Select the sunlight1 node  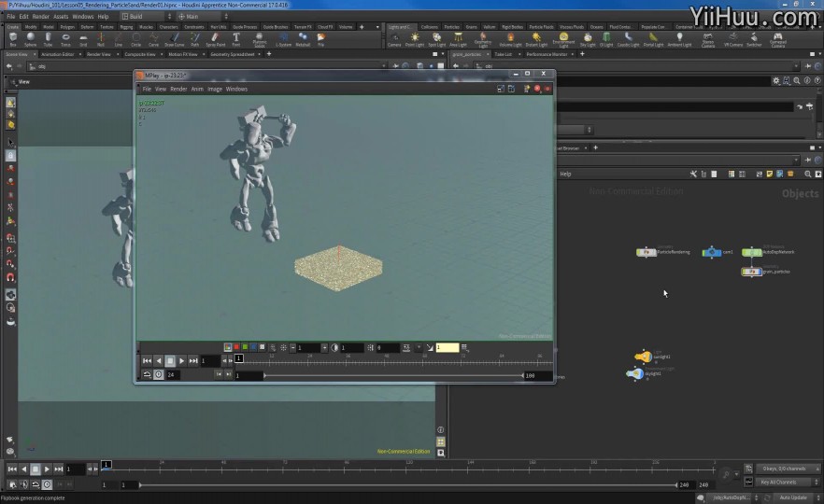(645, 357)
